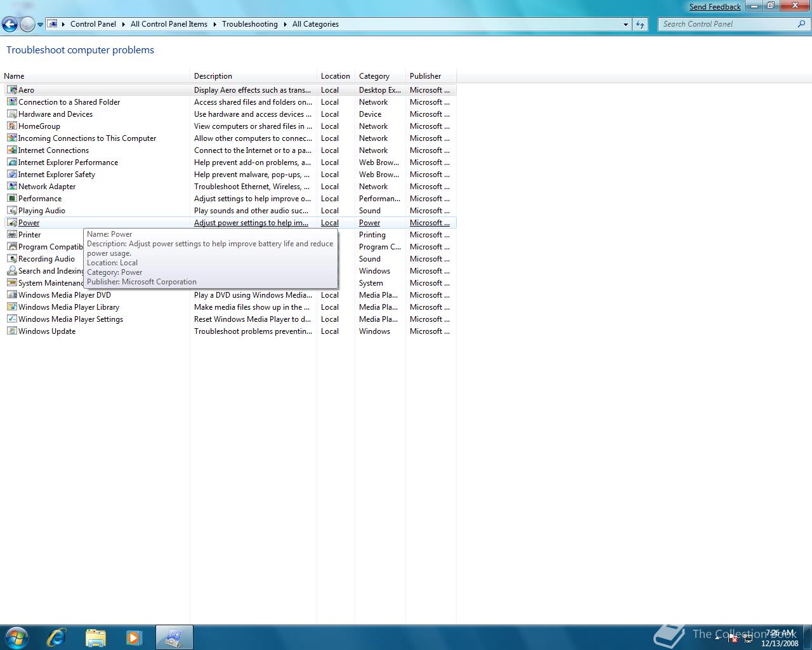Go back with the Back arrow button
812x650 pixels.
pyautogui.click(x=10, y=25)
